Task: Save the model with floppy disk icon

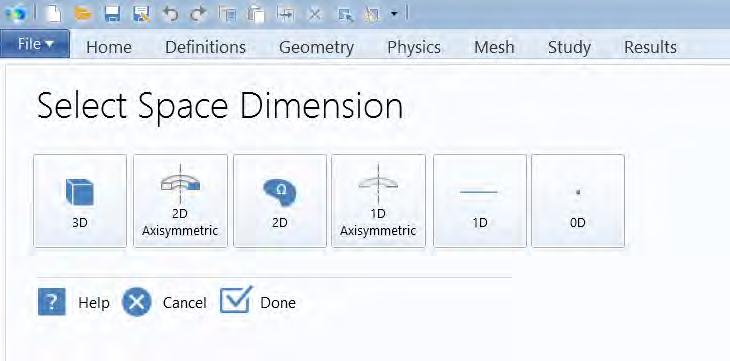Action: click(x=112, y=14)
